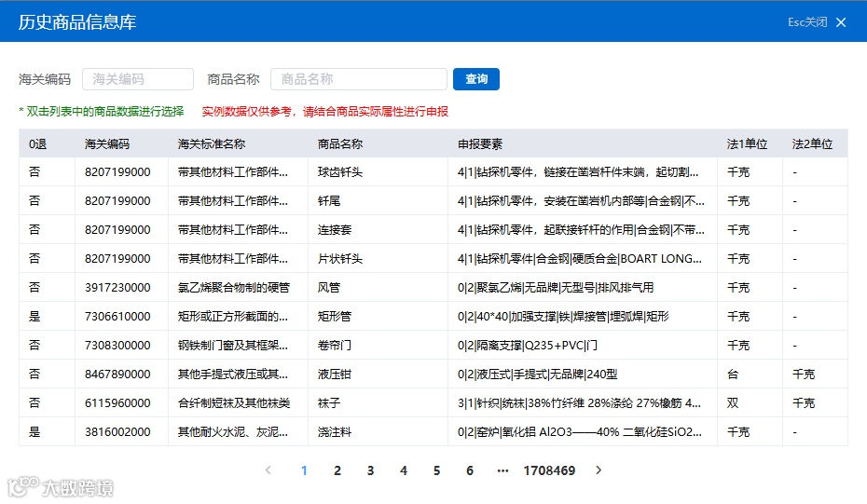Click 合纤制短袜及其他袜类 standard name cell
Screen dimensions: 867x504
234,402
